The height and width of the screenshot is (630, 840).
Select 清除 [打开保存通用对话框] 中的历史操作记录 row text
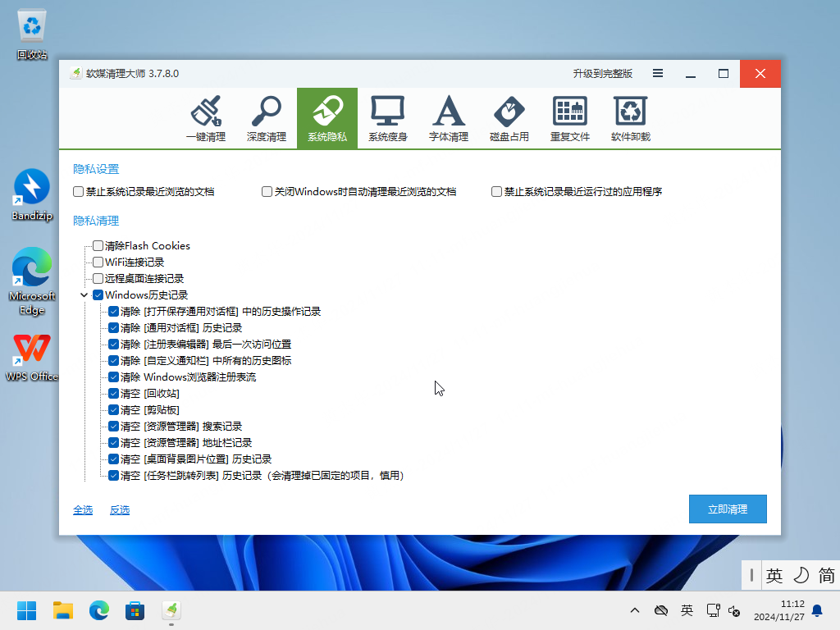[x=221, y=311]
